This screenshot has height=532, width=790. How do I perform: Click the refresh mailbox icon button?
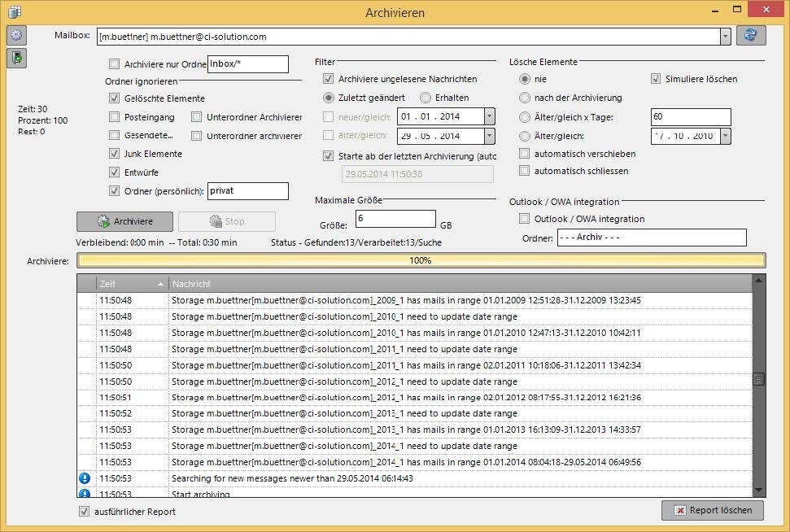click(751, 36)
